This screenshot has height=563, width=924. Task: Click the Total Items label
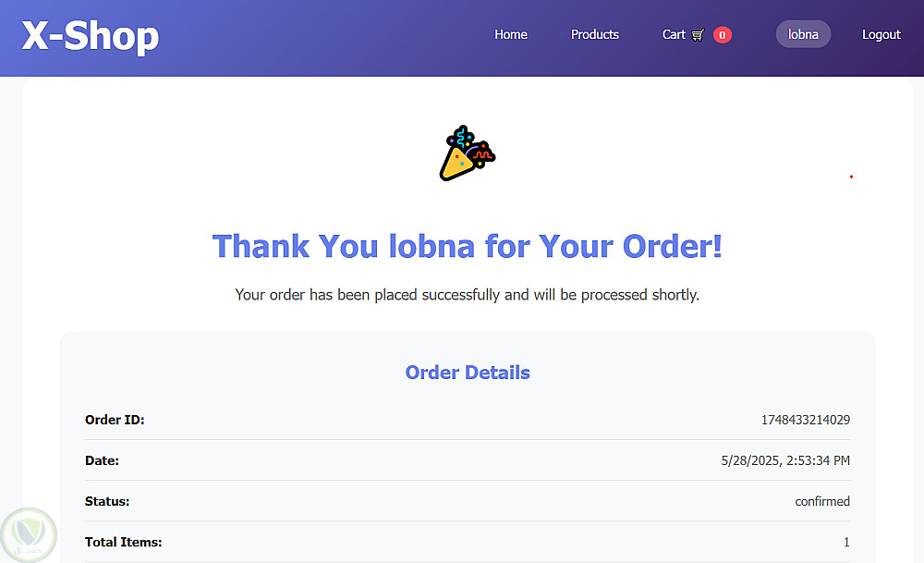(x=123, y=542)
